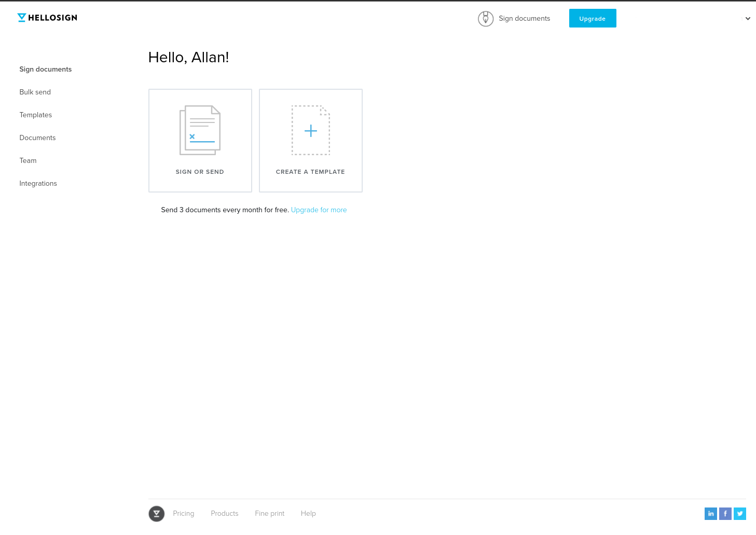The width and height of the screenshot is (756, 535).
Task: Click the Hello, Allan! heading
Action: tap(189, 57)
